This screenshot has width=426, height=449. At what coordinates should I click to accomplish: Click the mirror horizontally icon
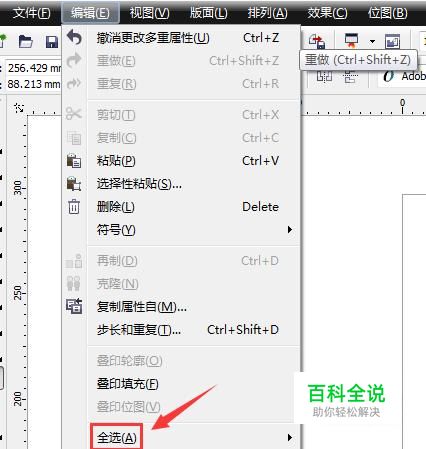[324, 78]
